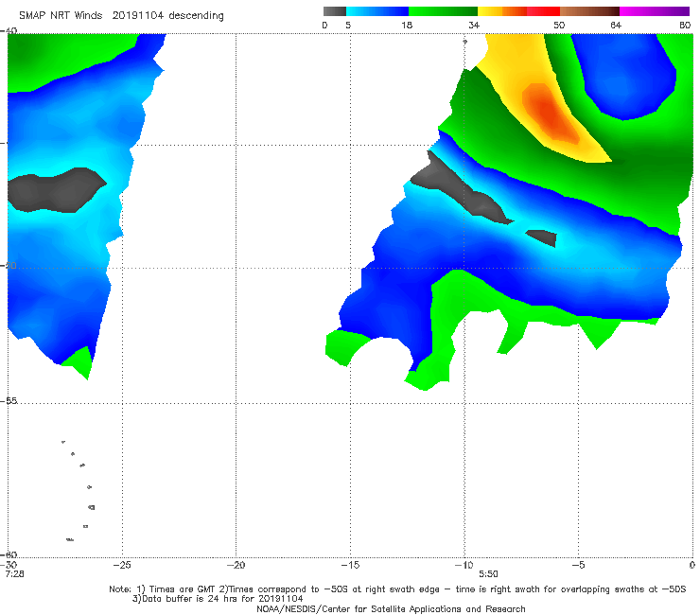
Task: Click the orange-red peak wind core
Action: point(549,113)
